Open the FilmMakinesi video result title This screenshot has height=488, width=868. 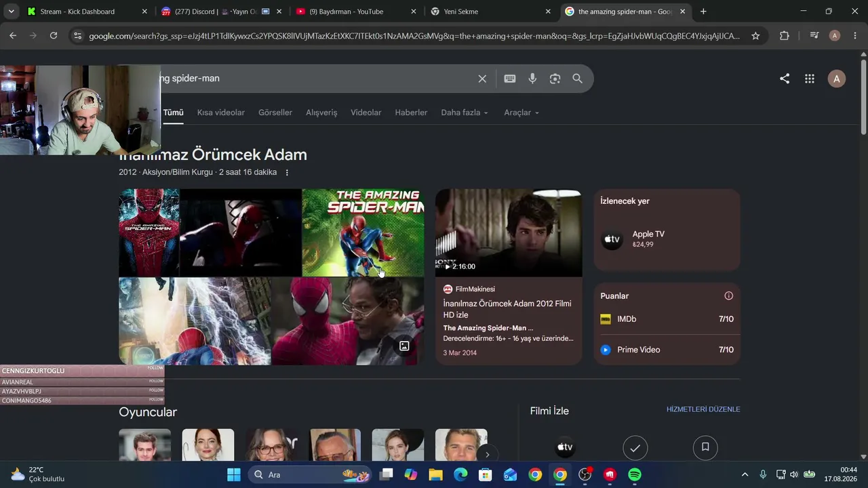click(x=507, y=309)
